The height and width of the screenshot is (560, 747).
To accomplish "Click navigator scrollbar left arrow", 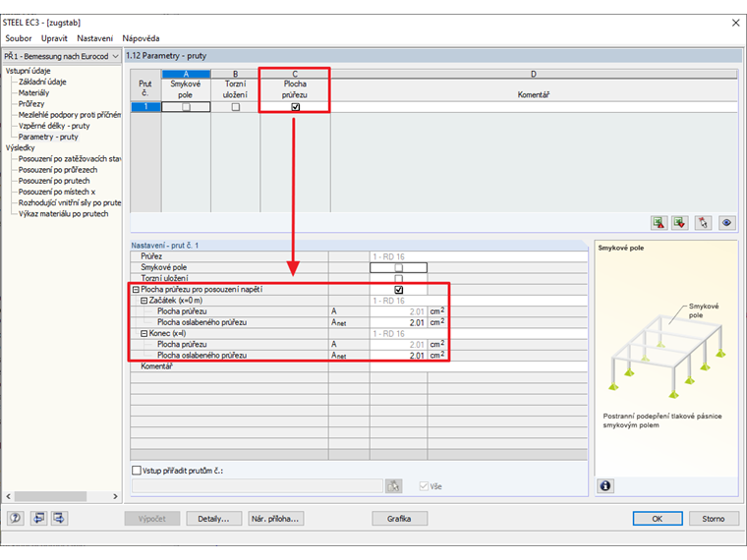I will pos(8,496).
